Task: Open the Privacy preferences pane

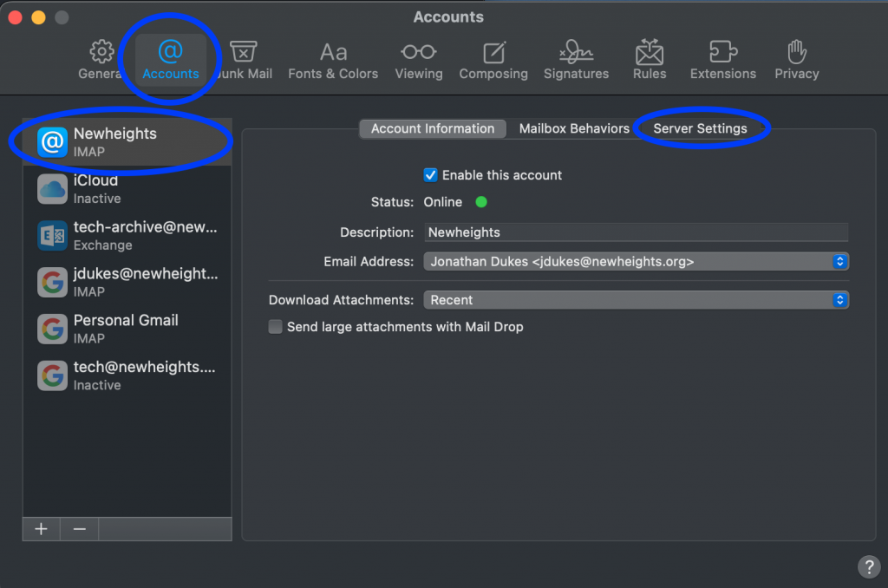Action: point(797,60)
